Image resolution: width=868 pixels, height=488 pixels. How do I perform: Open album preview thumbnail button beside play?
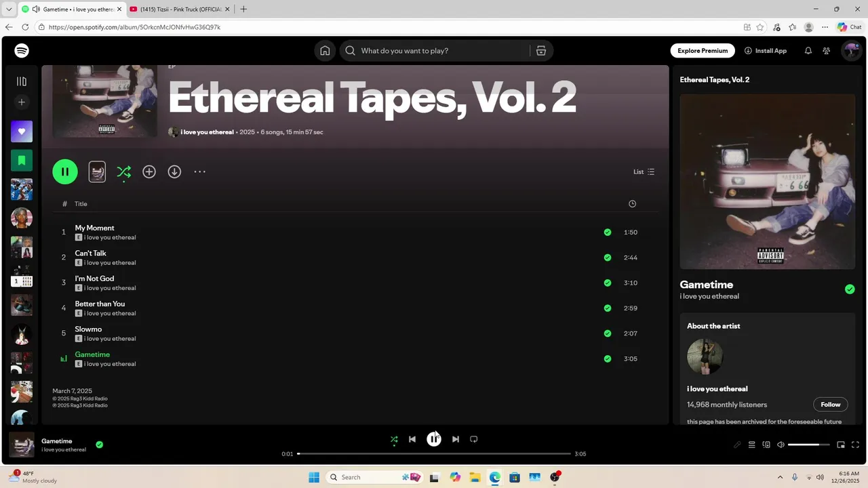tap(97, 171)
